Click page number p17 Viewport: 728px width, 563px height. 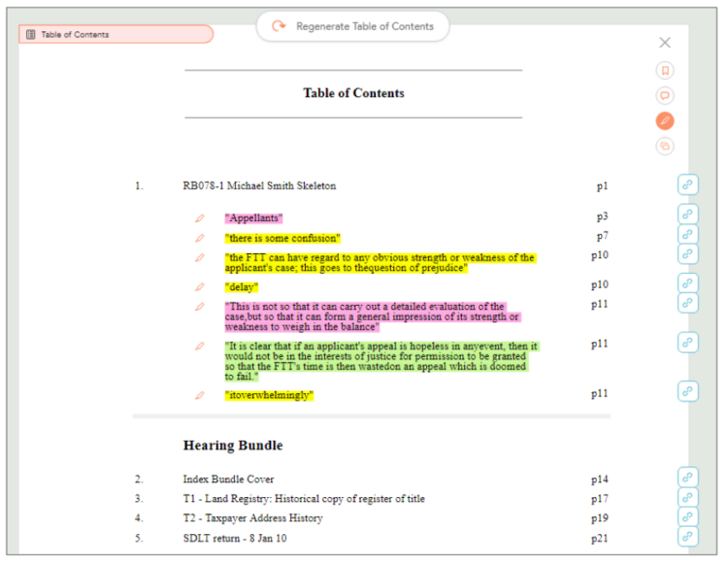tap(600, 499)
